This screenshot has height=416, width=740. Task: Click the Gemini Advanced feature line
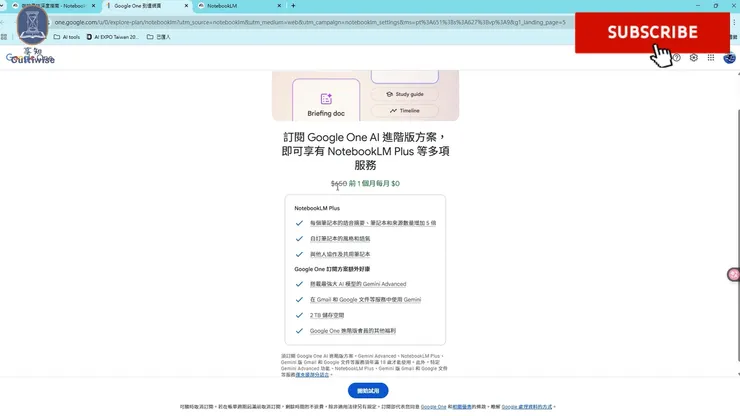[358, 284]
